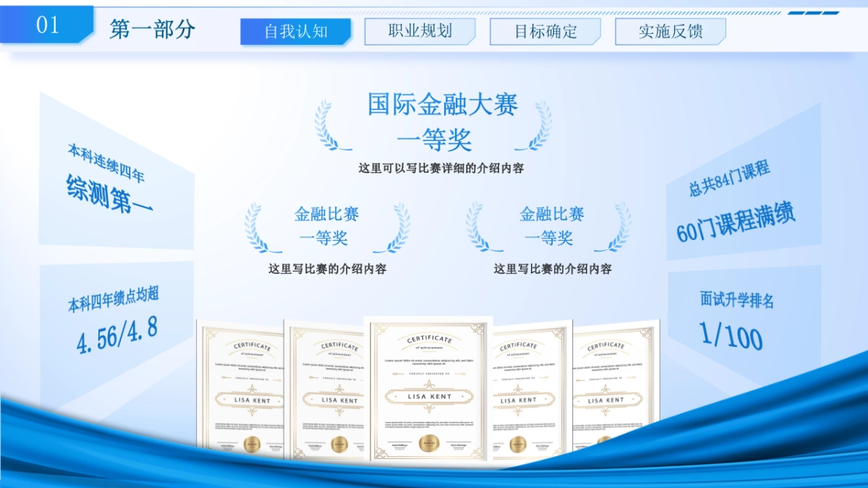Select the 自我认知 tab

(x=295, y=32)
